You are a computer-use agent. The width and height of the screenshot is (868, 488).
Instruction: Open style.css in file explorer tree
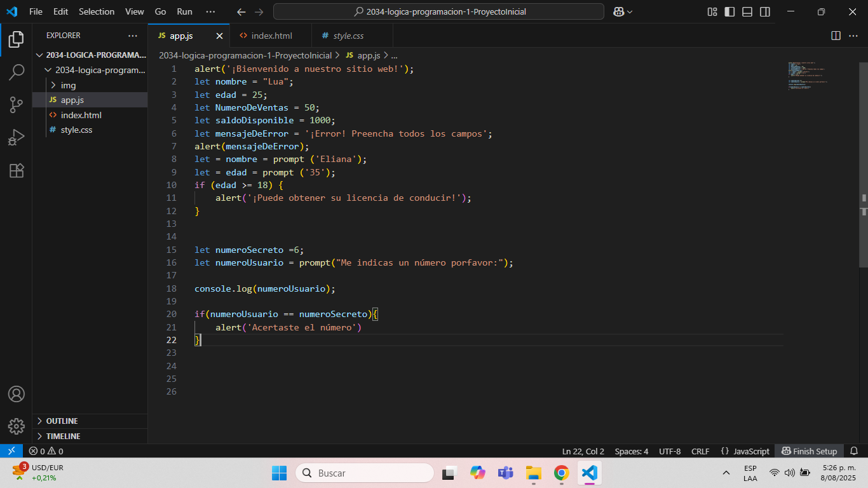coord(76,130)
